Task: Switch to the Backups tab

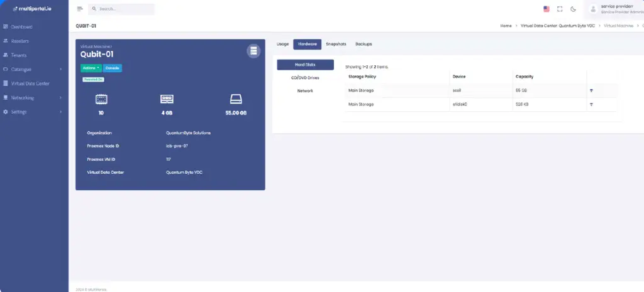Action: (364, 44)
